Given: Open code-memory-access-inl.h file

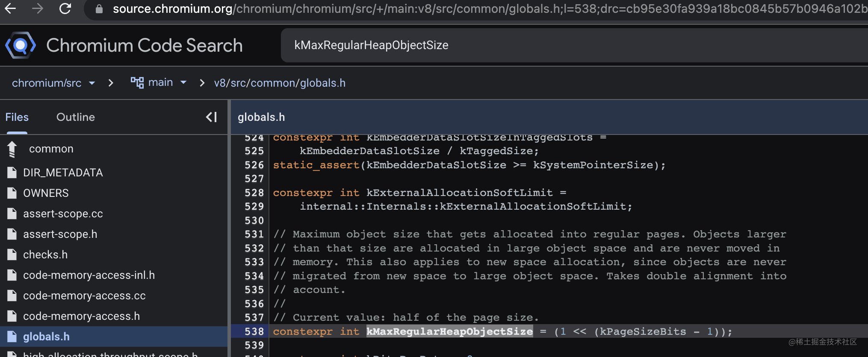Looking at the screenshot, I should [x=89, y=275].
